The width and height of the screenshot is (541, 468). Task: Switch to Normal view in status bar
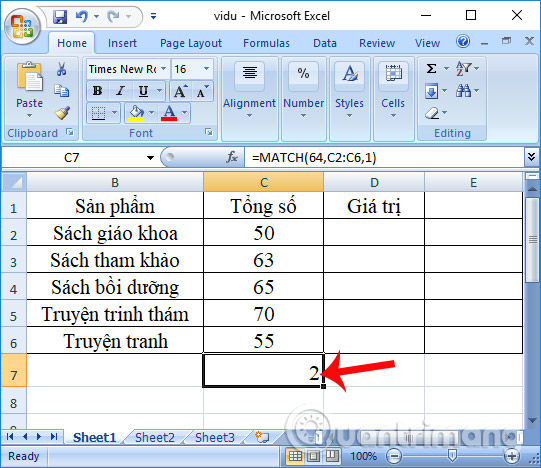coord(295,456)
